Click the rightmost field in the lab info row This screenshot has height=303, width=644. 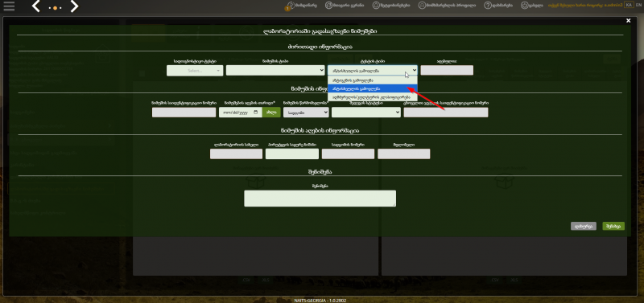point(404,154)
